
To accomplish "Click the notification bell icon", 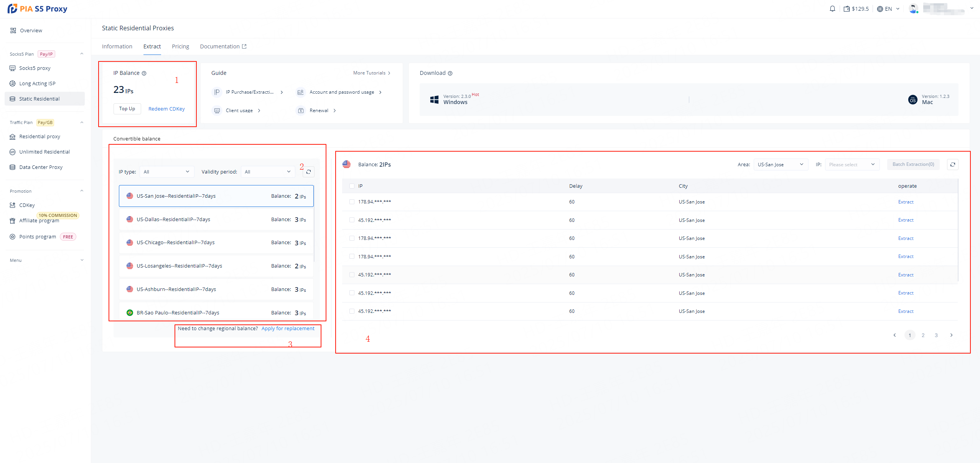I will point(832,9).
